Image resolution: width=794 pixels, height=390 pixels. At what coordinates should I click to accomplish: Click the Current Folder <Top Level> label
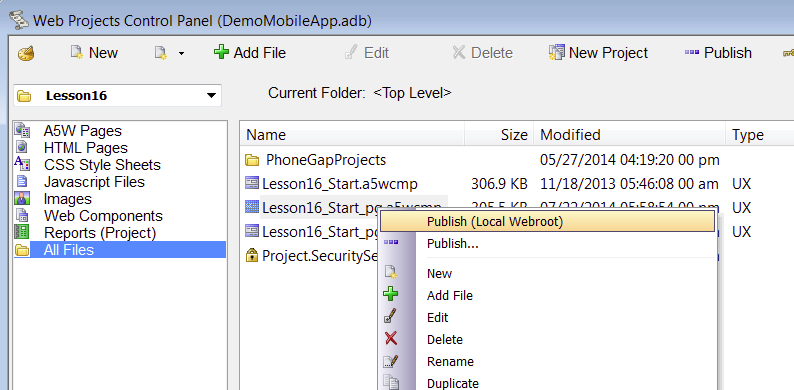[360, 93]
